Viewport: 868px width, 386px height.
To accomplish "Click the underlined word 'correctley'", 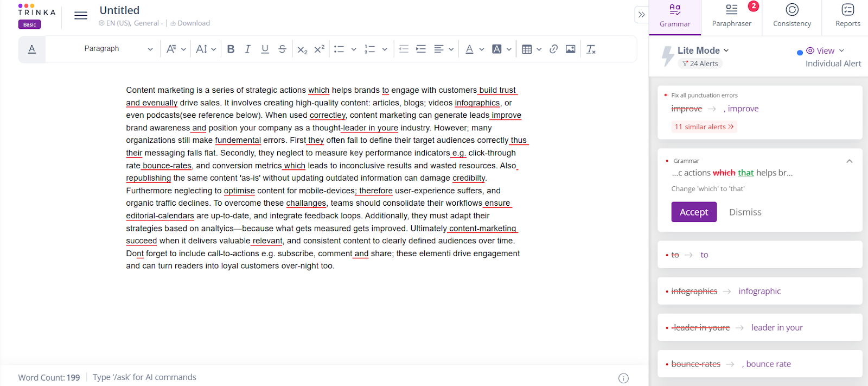I will [x=327, y=115].
